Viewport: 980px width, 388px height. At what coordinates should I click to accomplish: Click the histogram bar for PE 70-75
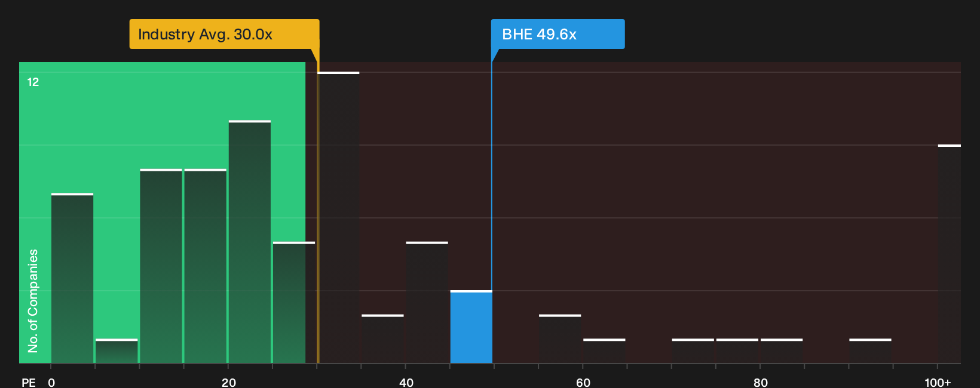pos(693,351)
